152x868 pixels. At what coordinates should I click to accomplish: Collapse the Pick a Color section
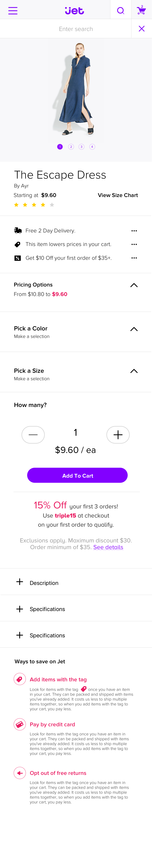tap(134, 329)
